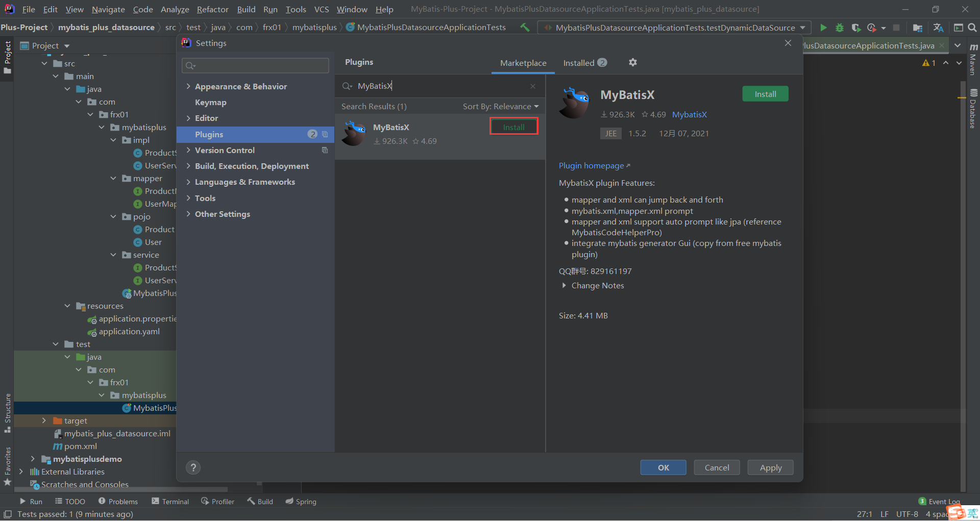Click Install in the MyBatisX search result

point(513,127)
